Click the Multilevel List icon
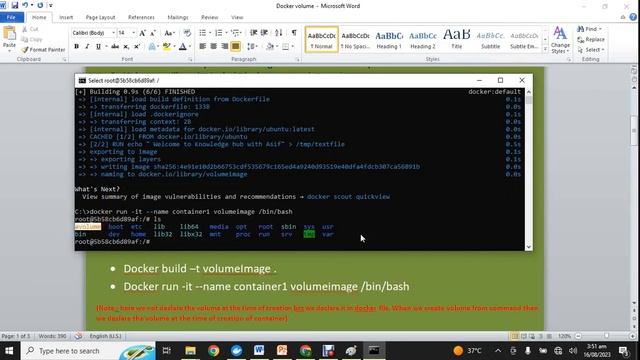 (x=236, y=33)
